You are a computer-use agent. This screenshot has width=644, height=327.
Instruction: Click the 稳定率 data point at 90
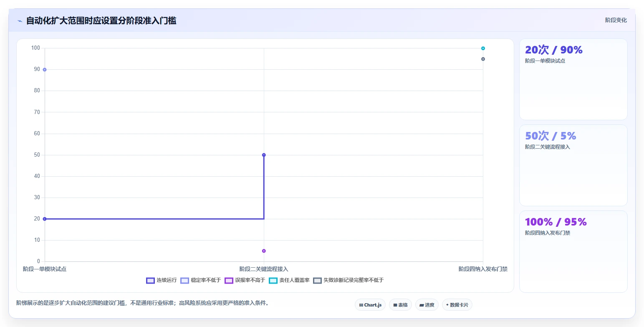[x=45, y=70]
